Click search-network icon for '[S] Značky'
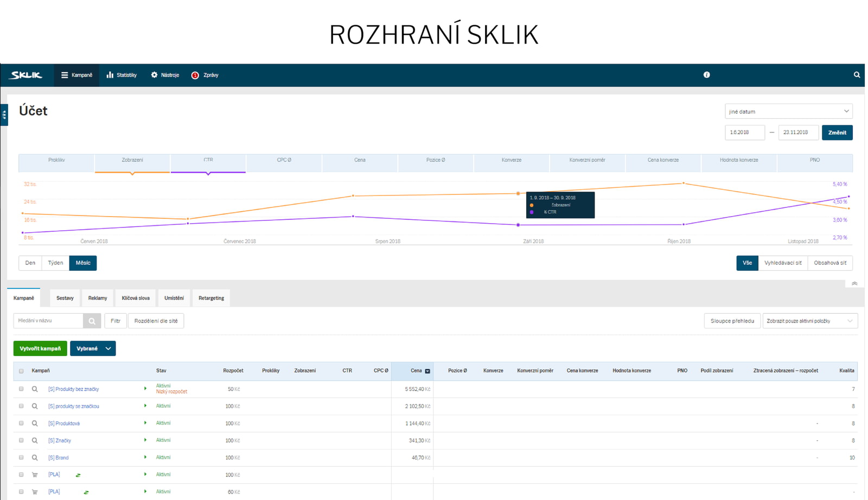This screenshot has height=500, width=868. pos(35,440)
